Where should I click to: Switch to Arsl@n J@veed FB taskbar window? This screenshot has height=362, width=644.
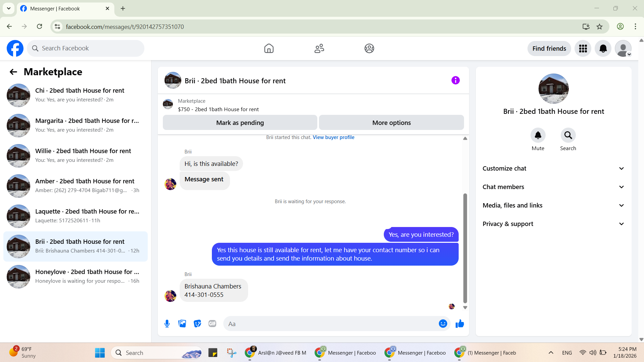coord(275,353)
